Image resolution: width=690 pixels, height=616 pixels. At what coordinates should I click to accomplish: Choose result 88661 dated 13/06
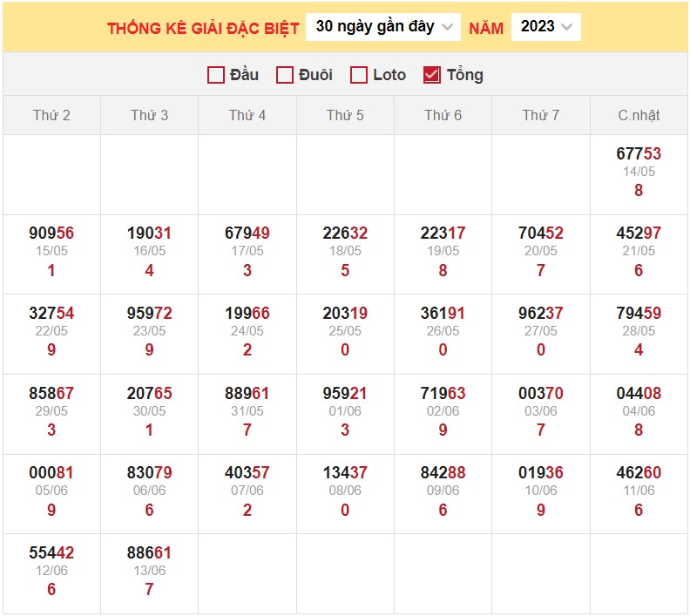(x=149, y=553)
